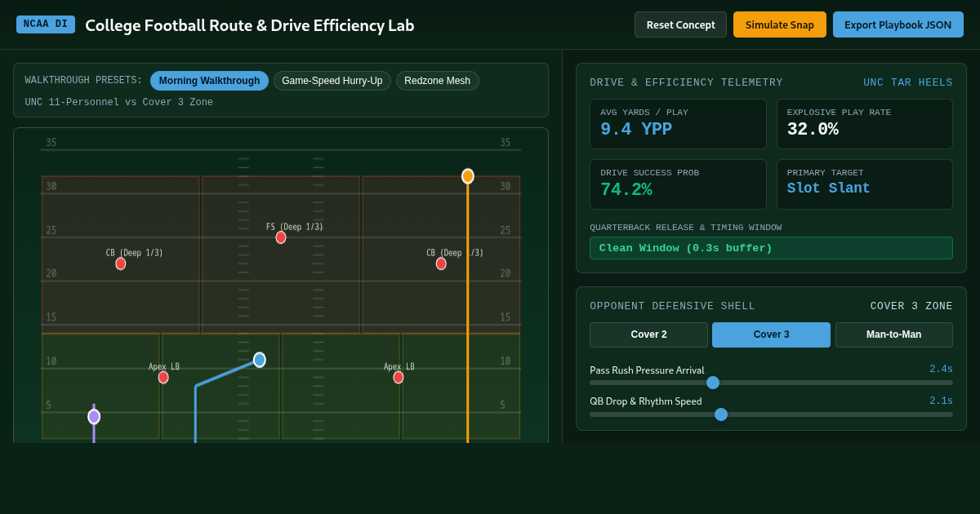The height and width of the screenshot is (514, 980).
Task: Click the Clean Window timing status
Action: pos(771,248)
